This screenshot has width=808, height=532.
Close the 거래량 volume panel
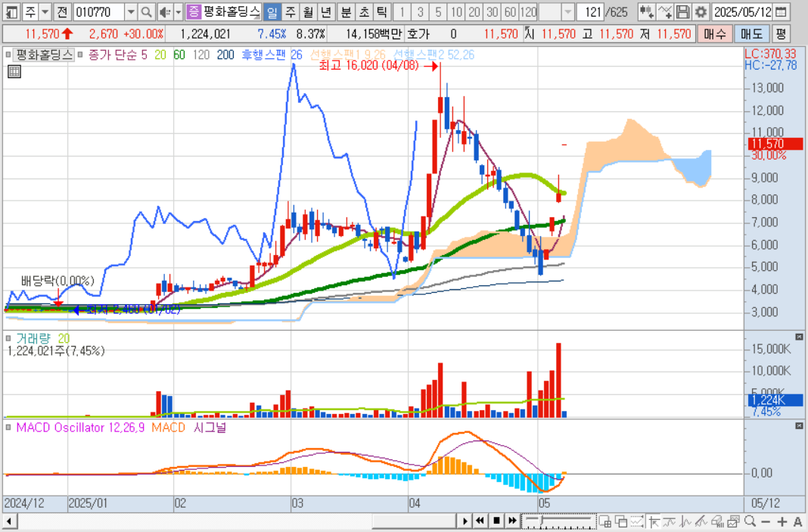[799, 338]
